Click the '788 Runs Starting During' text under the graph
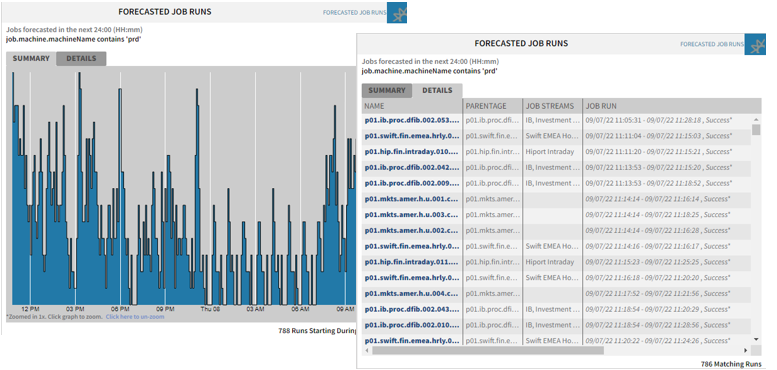The image size is (777, 370). (317, 330)
